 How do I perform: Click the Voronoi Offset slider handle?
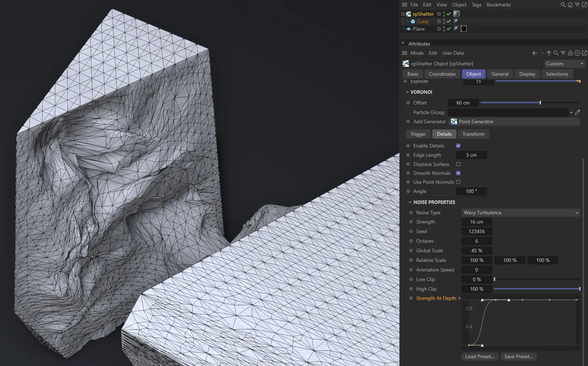pos(540,103)
